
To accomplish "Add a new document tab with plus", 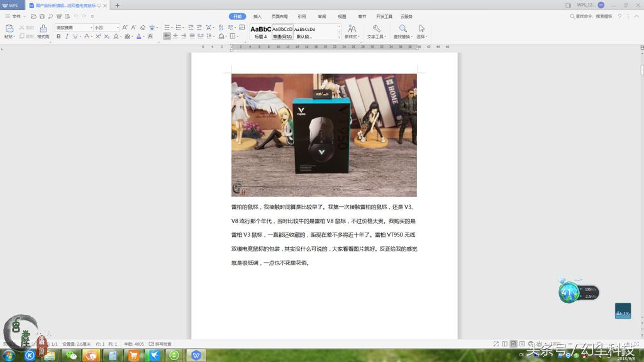I will 117,5.
